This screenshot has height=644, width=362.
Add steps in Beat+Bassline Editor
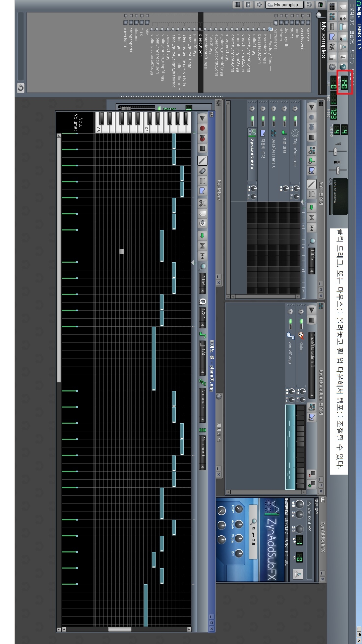(x=312, y=484)
